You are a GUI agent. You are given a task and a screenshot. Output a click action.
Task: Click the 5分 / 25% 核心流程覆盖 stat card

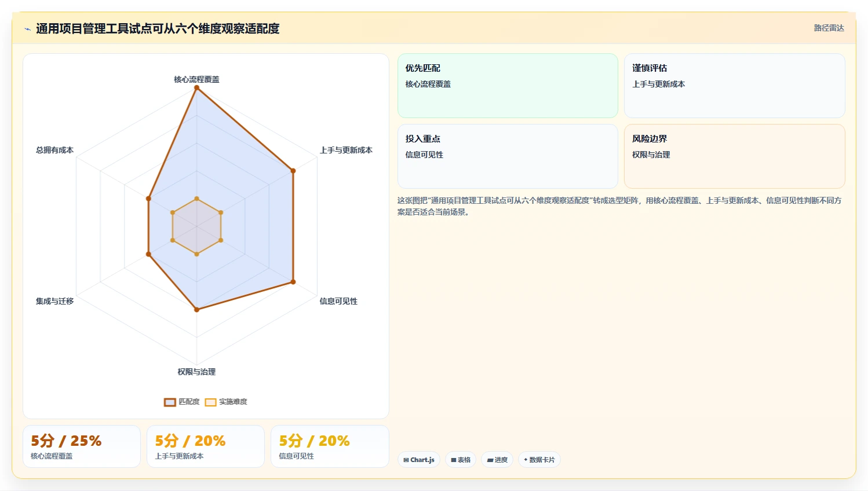coord(82,446)
